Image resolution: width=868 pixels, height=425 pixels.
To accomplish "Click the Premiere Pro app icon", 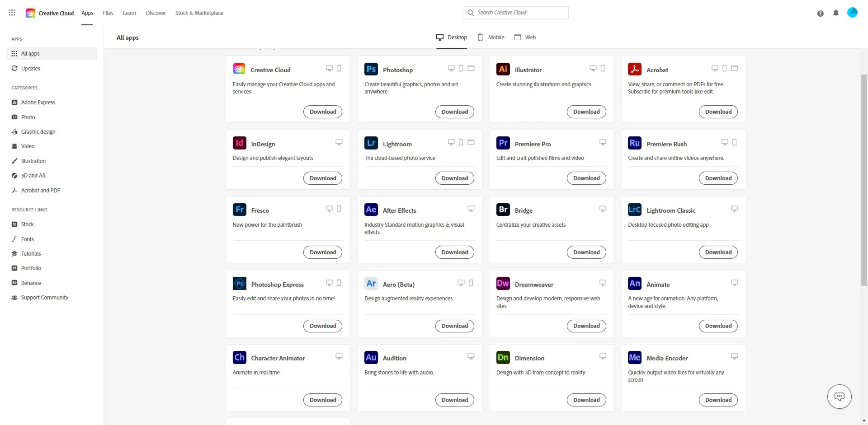I will pos(503,143).
